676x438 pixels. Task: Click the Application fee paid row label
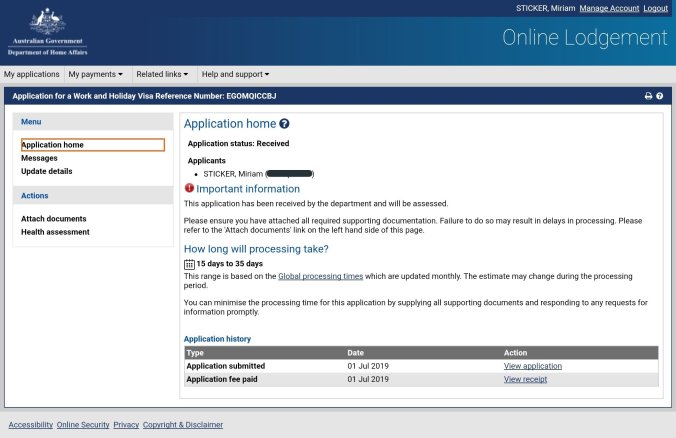[222, 379]
